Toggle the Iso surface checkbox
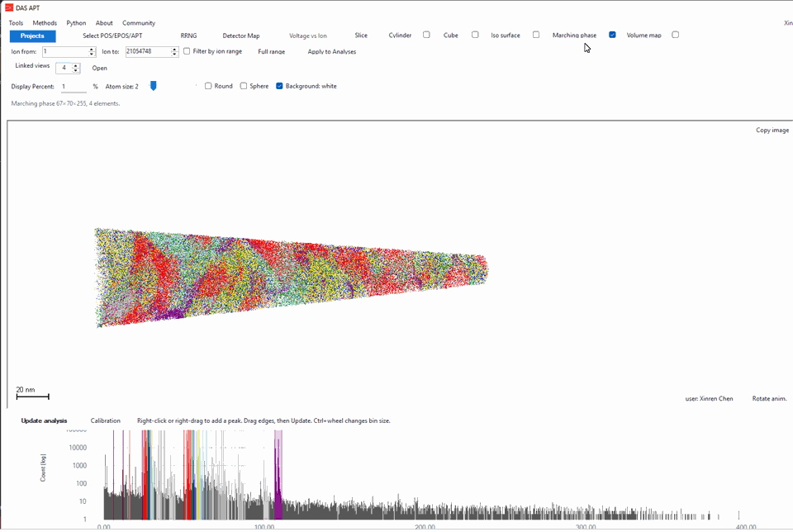This screenshot has height=532, width=793. pyautogui.click(x=536, y=35)
